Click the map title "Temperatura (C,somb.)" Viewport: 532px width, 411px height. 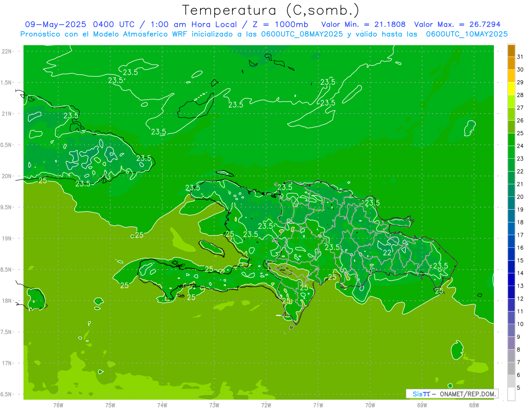pos(271,10)
